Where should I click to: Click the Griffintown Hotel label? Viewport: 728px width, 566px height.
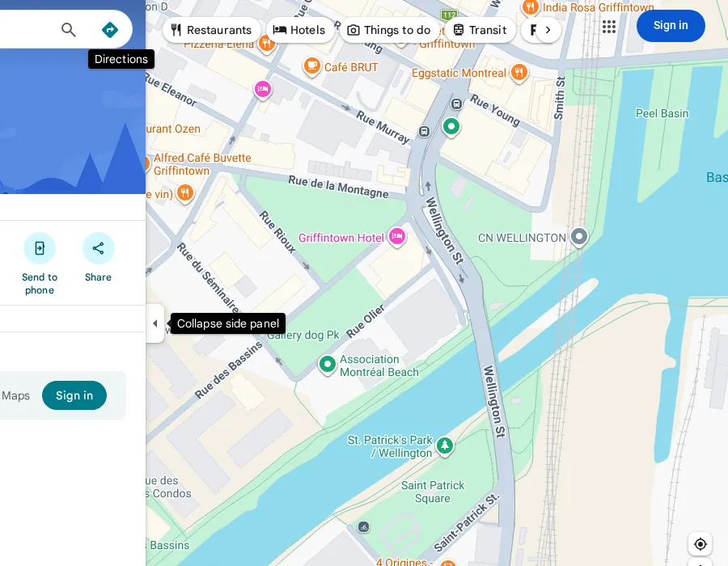[341, 238]
